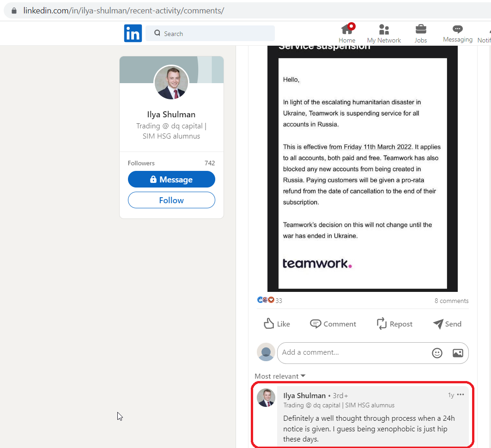Click the Comment button under the post
The width and height of the screenshot is (491, 448).
(x=333, y=324)
